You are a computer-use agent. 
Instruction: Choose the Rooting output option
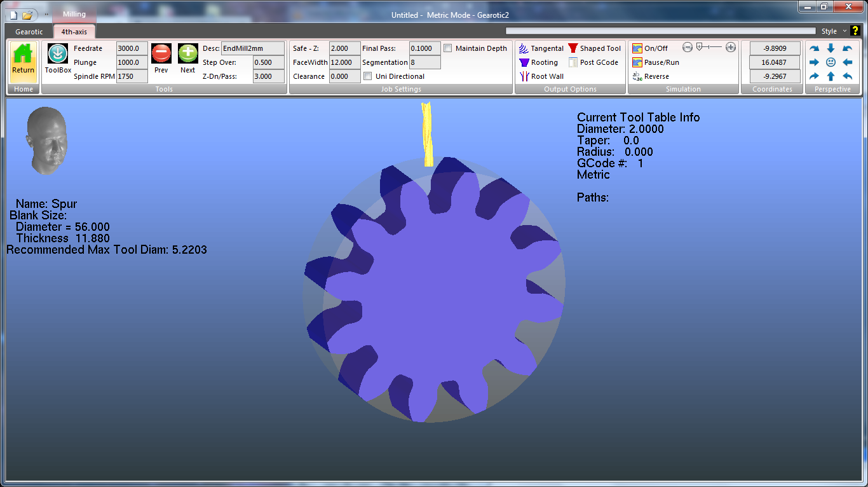click(538, 62)
